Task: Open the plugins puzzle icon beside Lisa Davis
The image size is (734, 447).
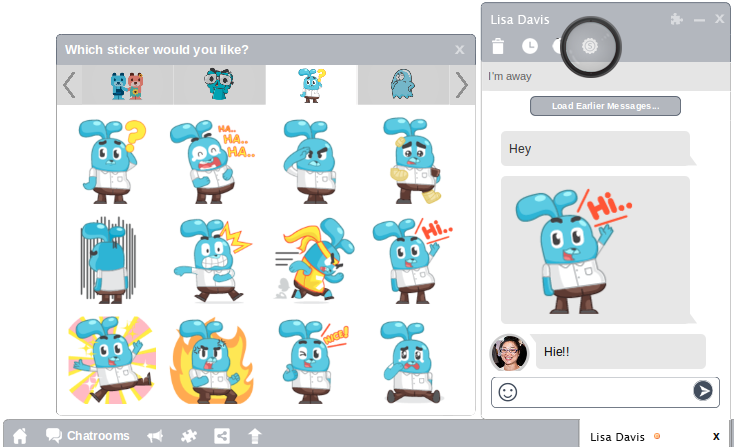Action: [676, 19]
